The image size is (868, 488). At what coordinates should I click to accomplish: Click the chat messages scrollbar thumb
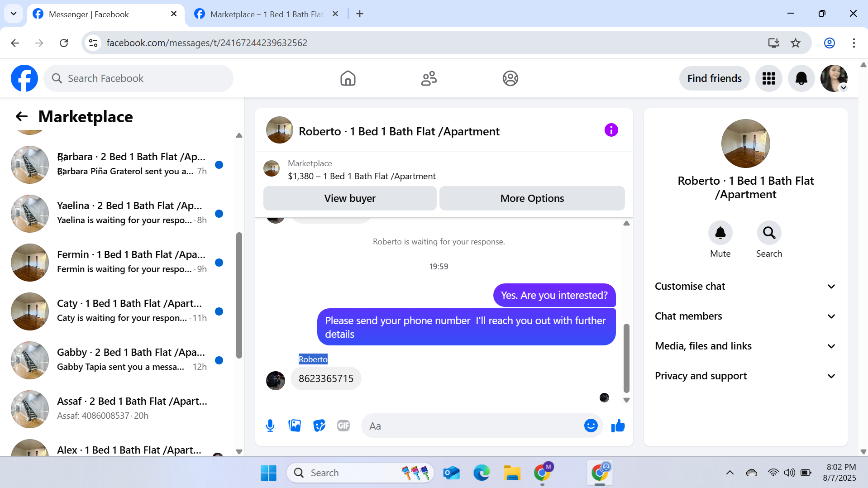pos(626,358)
